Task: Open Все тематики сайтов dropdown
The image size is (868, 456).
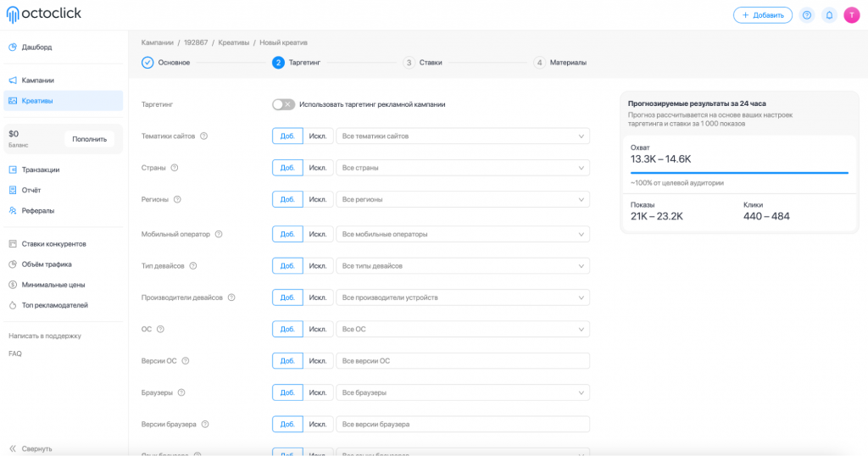Action: tap(463, 136)
